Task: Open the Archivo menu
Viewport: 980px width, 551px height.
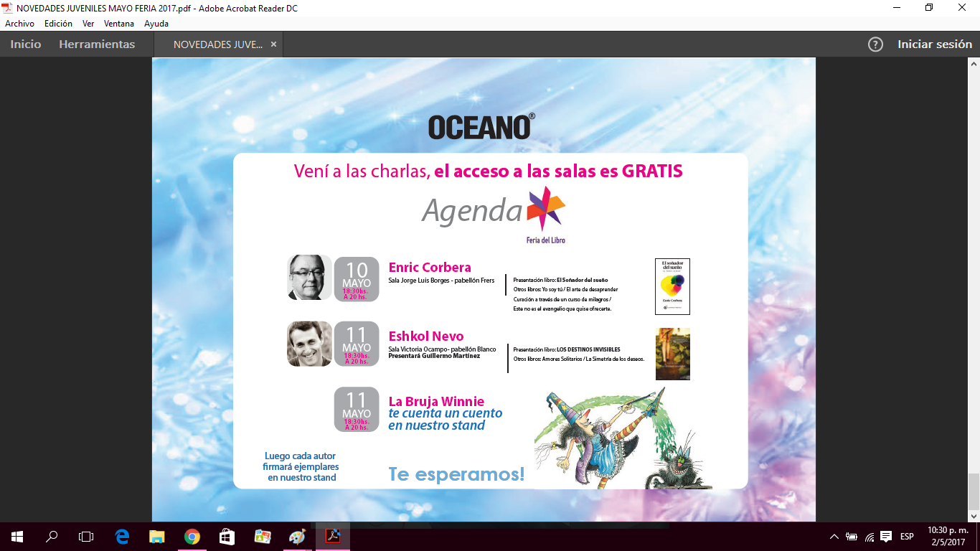Action: (19, 24)
